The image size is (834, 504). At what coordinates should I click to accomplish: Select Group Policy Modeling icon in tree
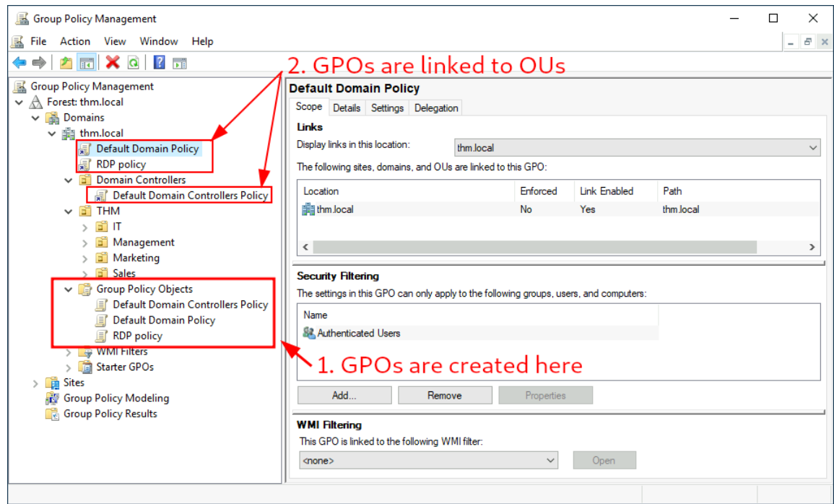(x=53, y=399)
